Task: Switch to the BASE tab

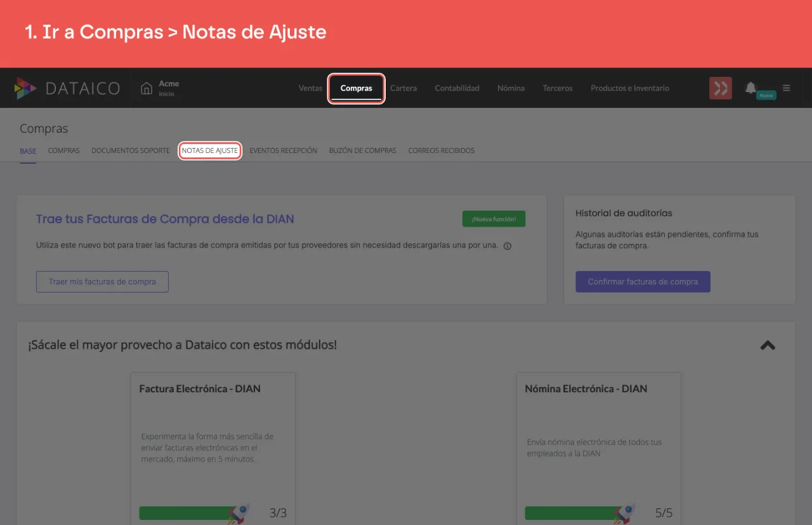Action: click(28, 151)
